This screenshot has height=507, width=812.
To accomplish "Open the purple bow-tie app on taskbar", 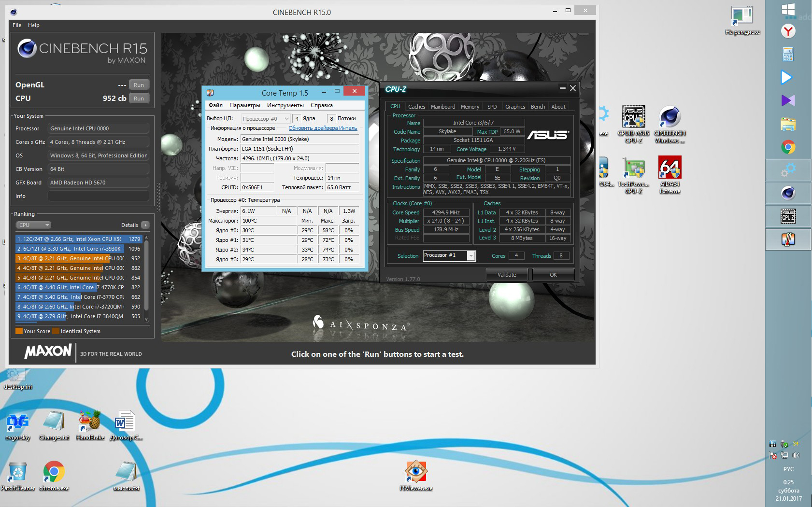I will 788,100.
